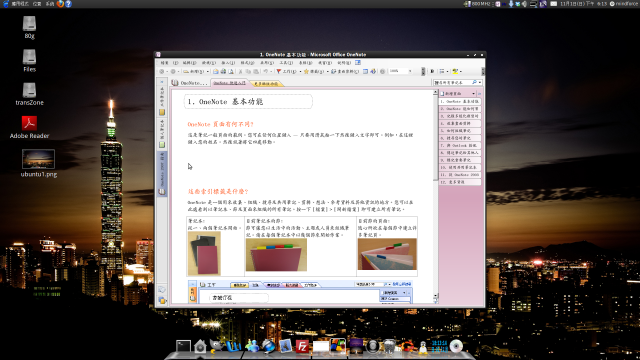Open the Help menu in OneNote
Image resolution: width=640 pixels, height=360 pixels.
coord(344,63)
